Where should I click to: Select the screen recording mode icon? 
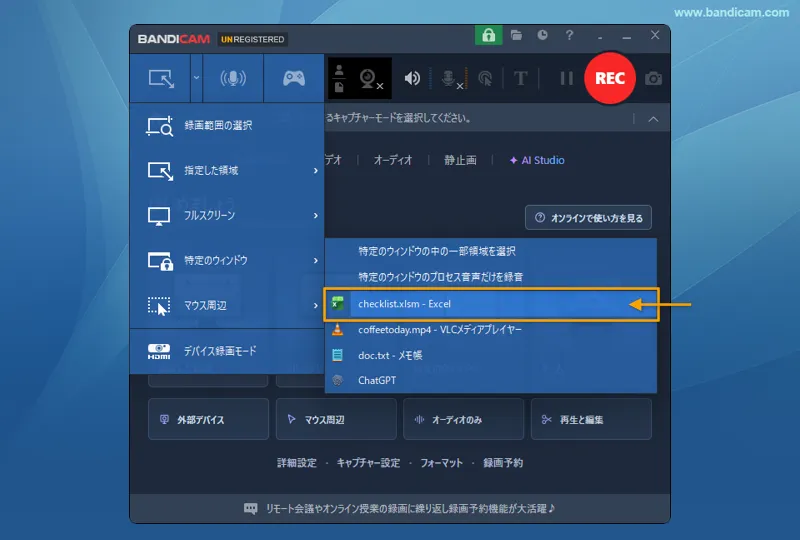161,79
